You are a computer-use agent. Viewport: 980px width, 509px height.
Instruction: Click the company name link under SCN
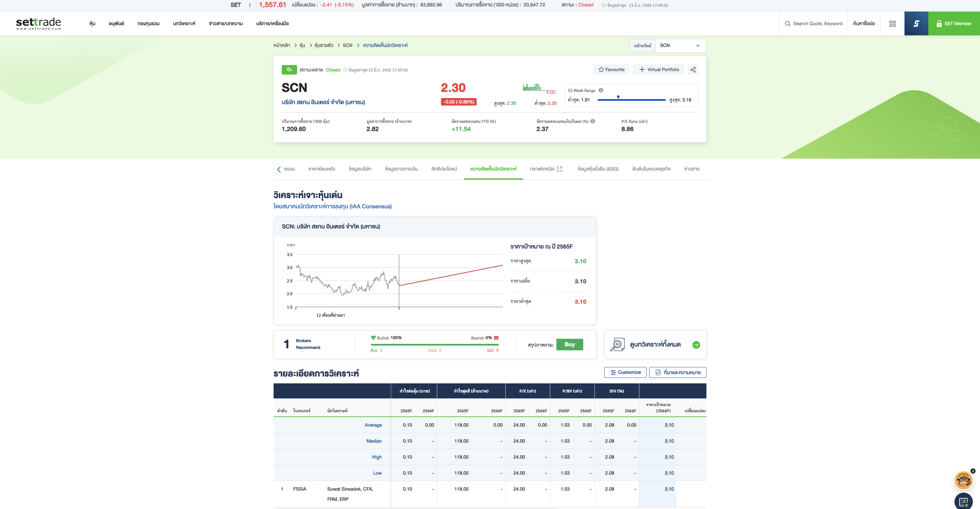323,102
